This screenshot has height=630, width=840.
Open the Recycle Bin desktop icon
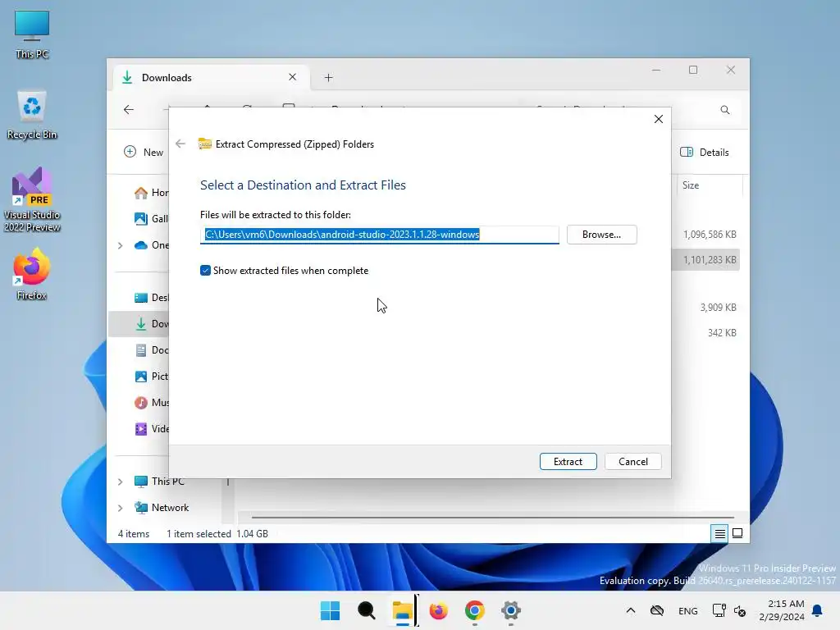(x=32, y=115)
